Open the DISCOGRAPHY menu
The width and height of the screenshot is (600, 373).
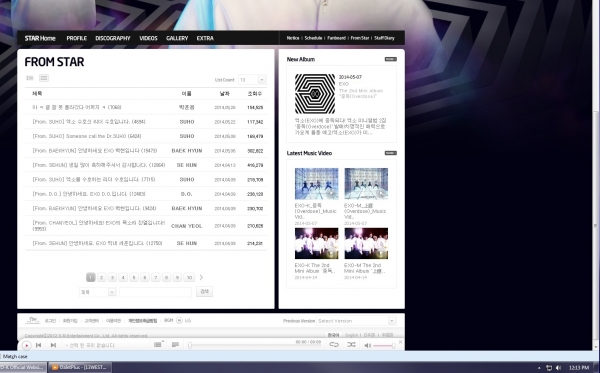pyautogui.click(x=113, y=38)
